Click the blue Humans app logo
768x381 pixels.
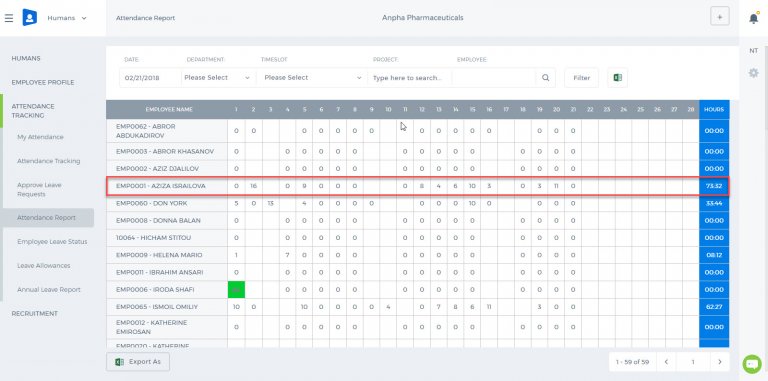click(x=30, y=18)
